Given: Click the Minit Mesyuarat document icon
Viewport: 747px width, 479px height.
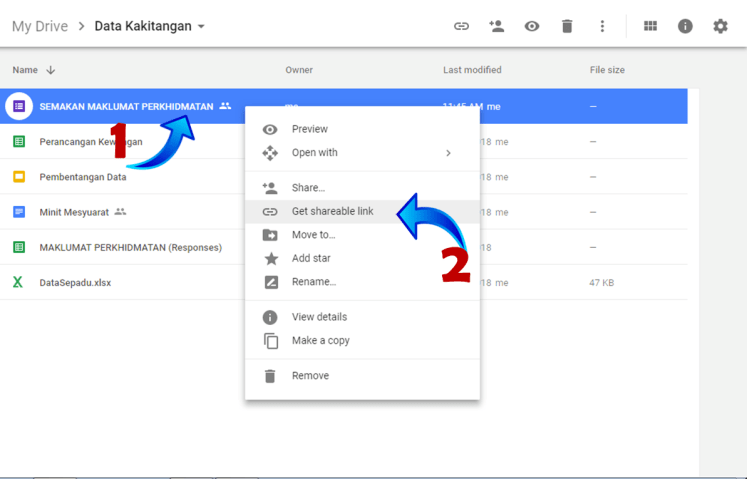Looking at the screenshot, I should pyautogui.click(x=18, y=212).
